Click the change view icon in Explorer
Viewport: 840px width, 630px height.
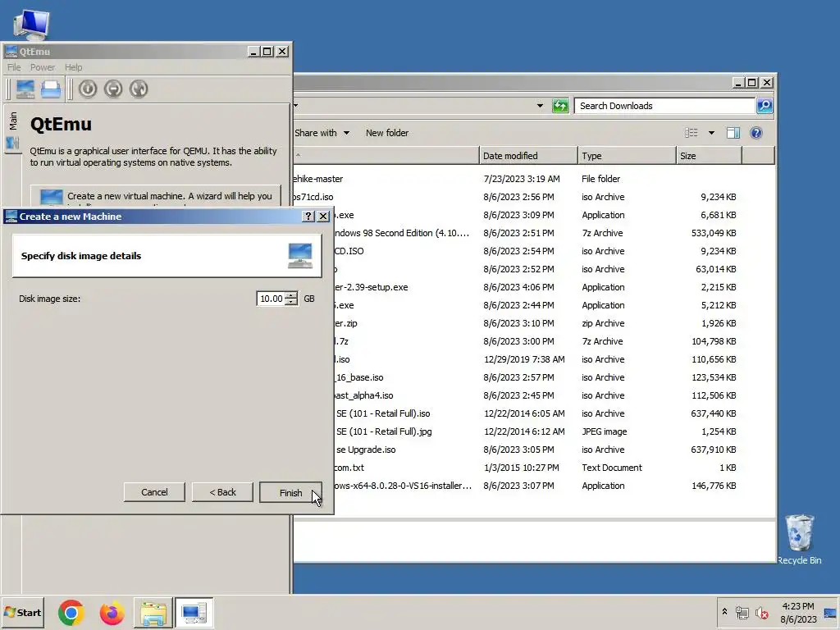691,133
